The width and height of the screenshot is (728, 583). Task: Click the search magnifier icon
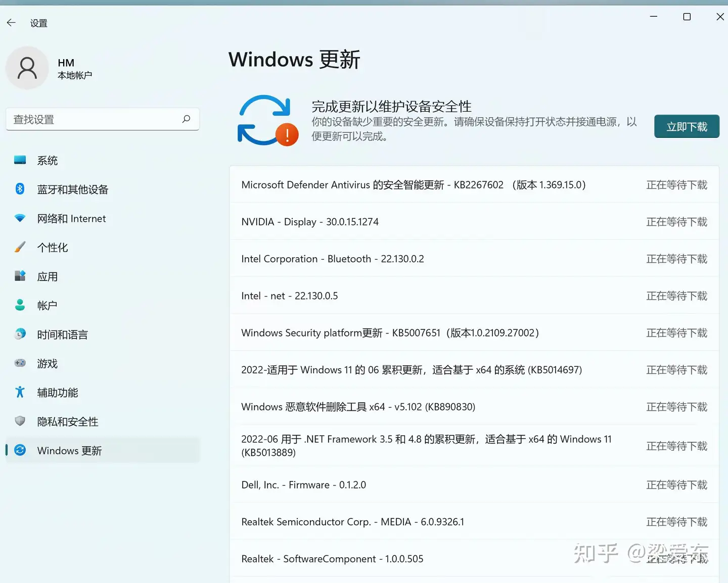(186, 119)
